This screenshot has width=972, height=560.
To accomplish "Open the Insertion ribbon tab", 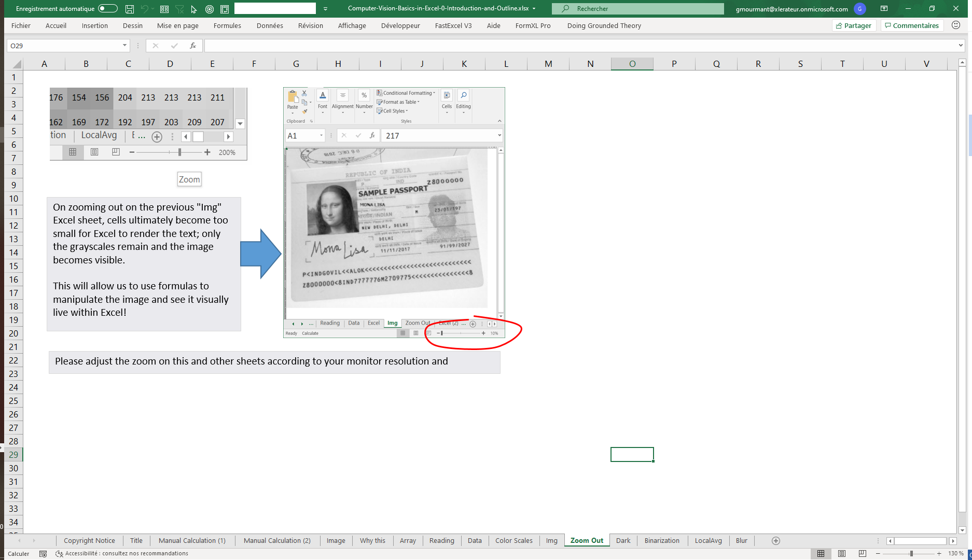I will point(95,25).
